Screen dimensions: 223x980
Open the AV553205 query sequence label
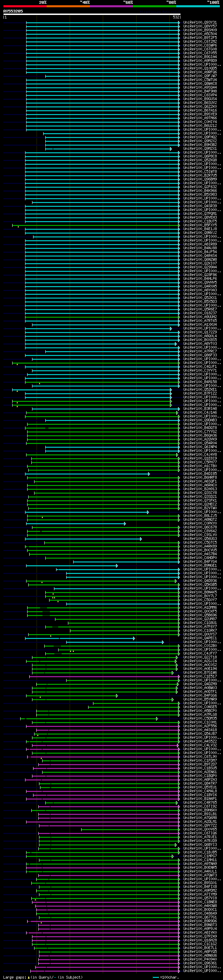point(13,11)
